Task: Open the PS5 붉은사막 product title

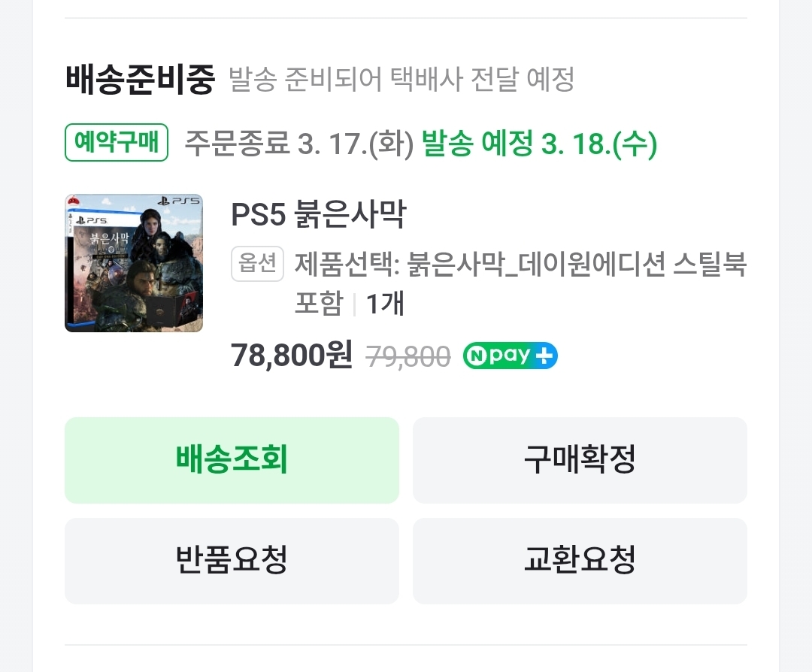Action: pyautogui.click(x=318, y=216)
